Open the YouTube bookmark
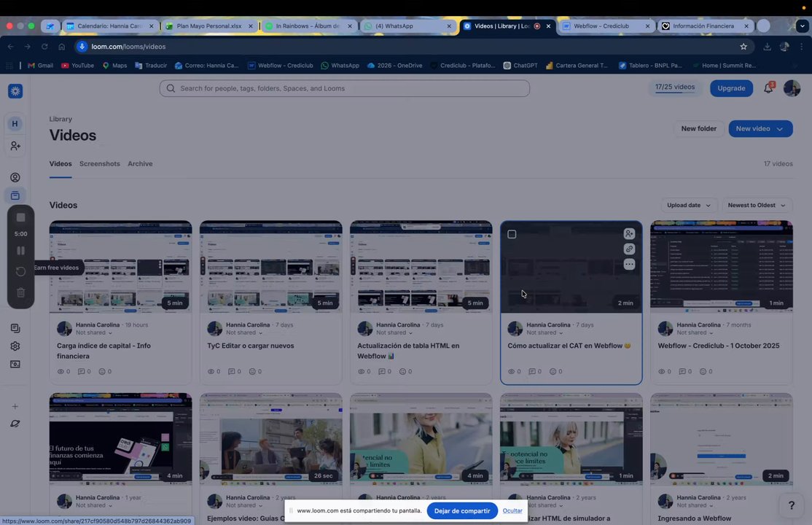Screen dimensions: 812x525 coord(78,66)
